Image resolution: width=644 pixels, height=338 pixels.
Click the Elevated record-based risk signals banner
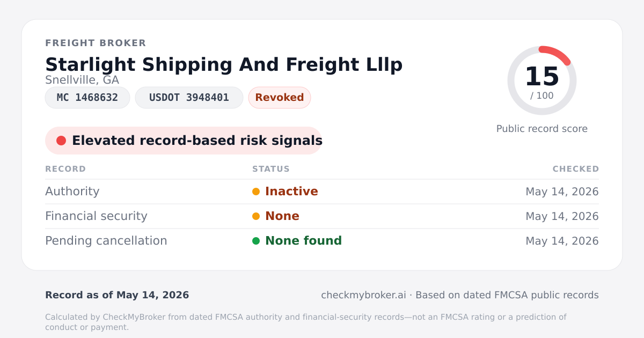tap(184, 141)
